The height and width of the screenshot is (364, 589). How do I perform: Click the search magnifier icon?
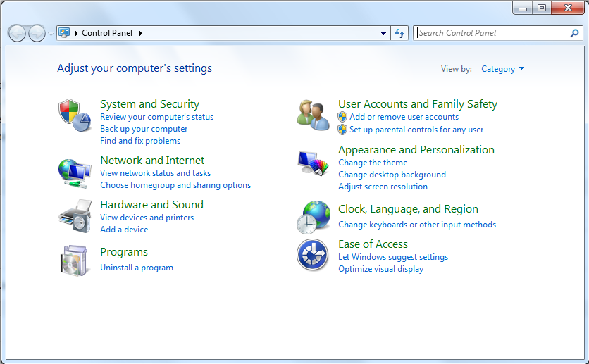(574, 33)
